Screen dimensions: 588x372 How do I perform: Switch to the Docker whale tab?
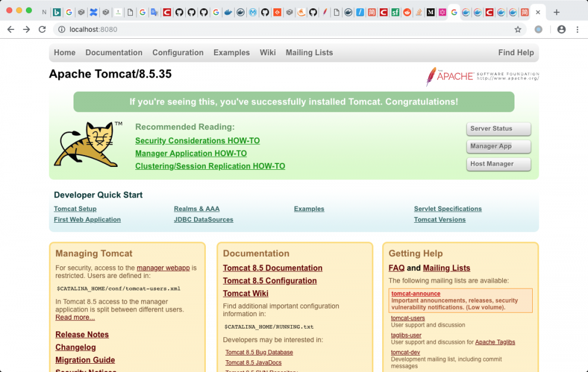pyautogui.click(x=228, y=12)
